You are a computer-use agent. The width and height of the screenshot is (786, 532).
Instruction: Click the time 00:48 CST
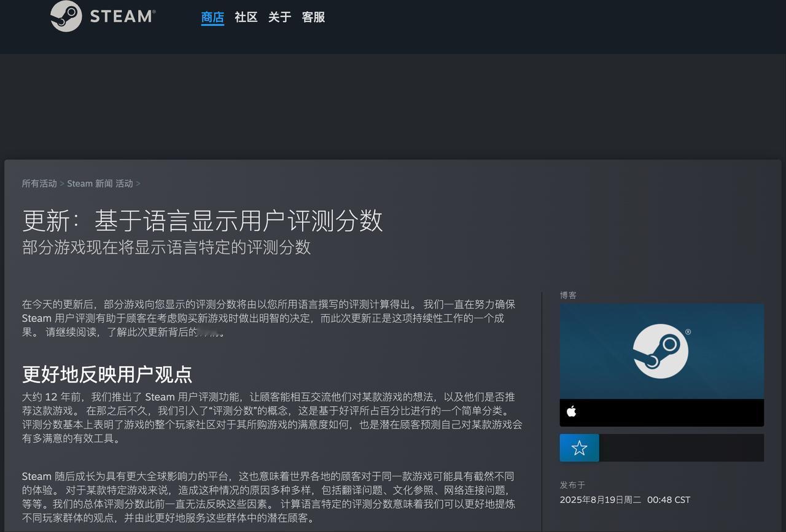click(x=669, y=499)
